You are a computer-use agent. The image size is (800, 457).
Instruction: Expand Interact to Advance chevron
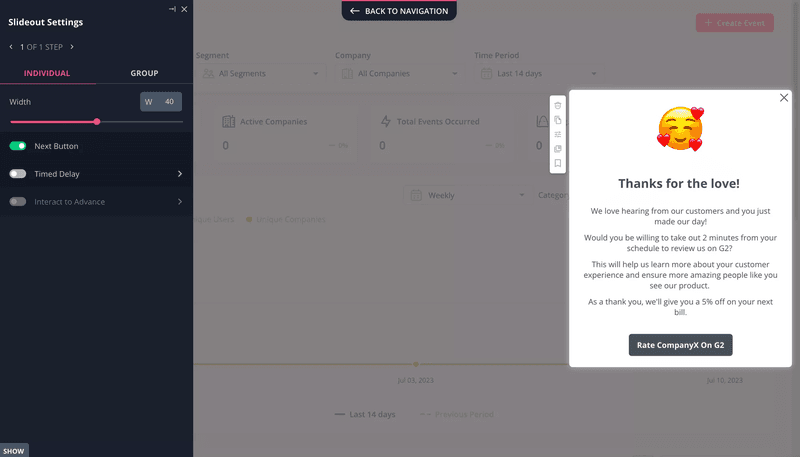coord(180,202)
